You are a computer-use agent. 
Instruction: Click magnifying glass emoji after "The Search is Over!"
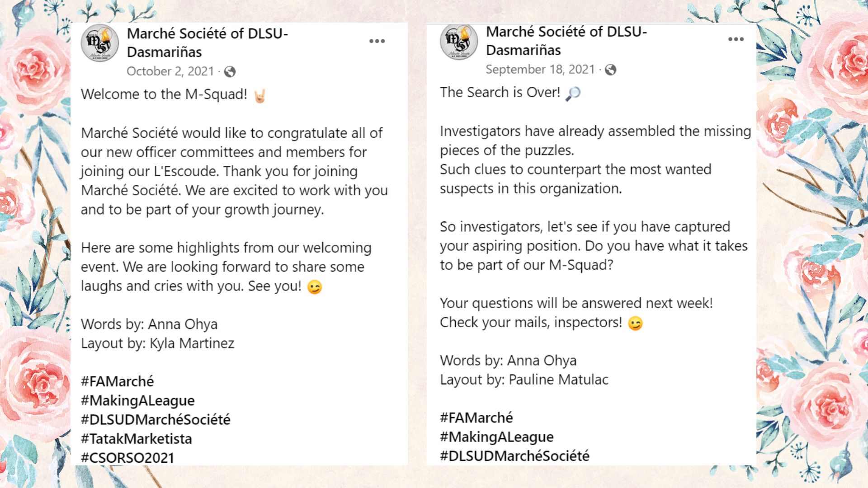click(x=573, y=93)
